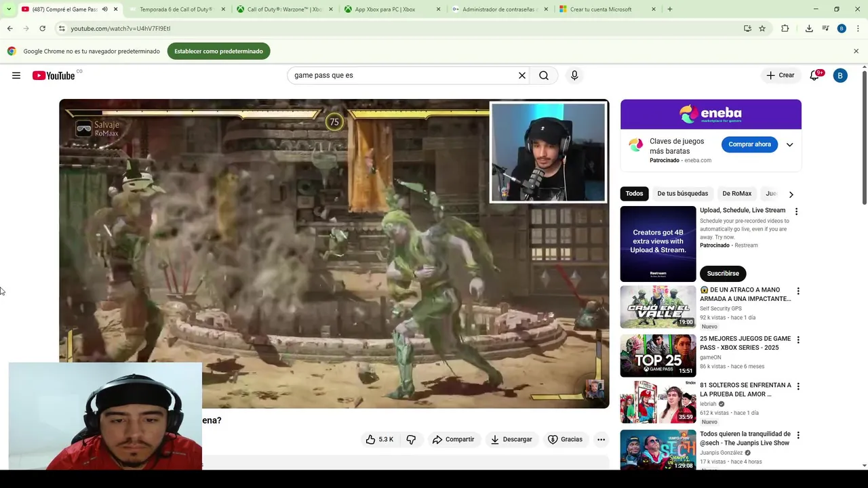Dismiss the default browser infobar
This screenshot has height=488, width=868.
[x=856, y=51]
